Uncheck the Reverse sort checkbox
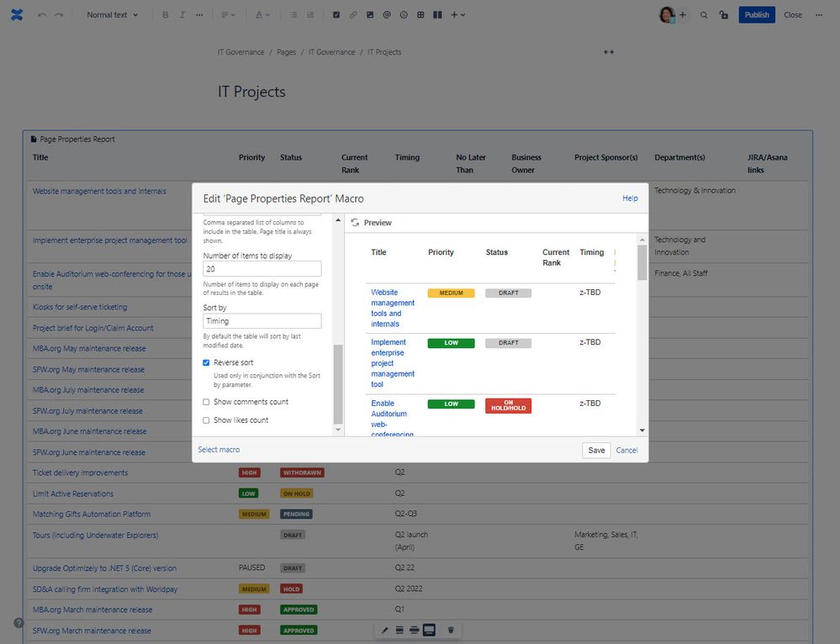 click(x=206, y=362)
